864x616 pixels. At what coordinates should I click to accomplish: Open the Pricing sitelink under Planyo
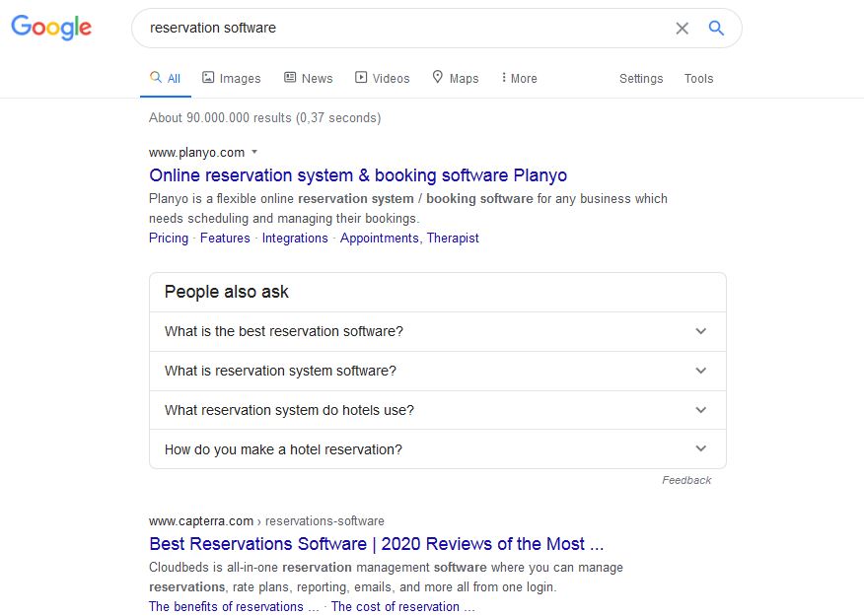(x=169, y=238)
